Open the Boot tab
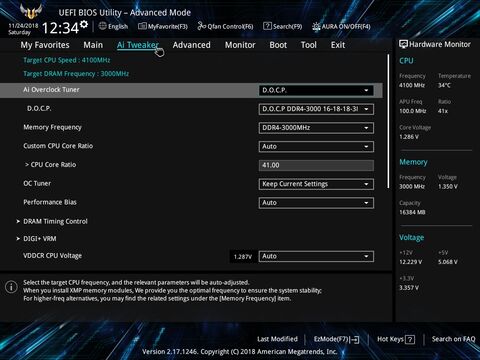This screenshot has width=480, height=360. click(x=278, y=45)
